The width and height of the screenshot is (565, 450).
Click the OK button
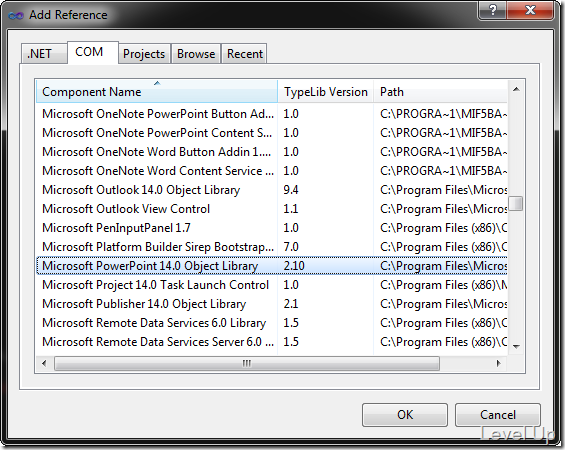pyautogui.click(x=405, y=415)
